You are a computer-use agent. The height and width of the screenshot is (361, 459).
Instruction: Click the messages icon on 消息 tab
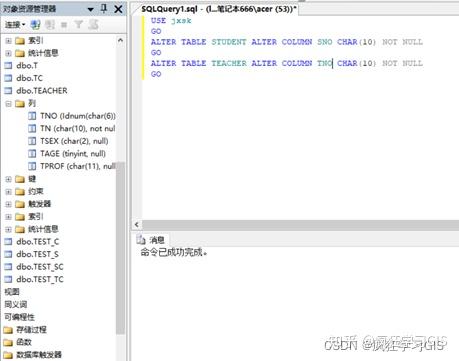coord(141,239)
